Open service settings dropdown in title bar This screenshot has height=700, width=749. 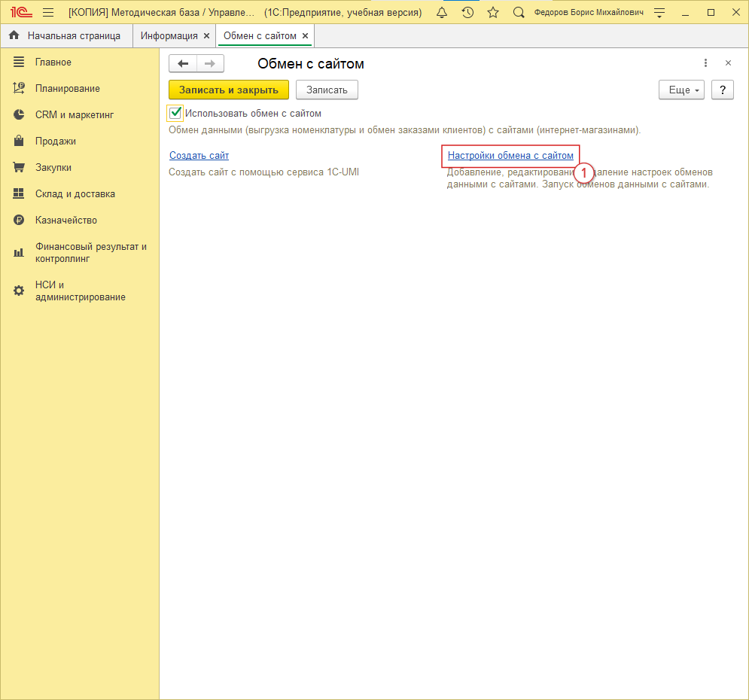[x=659, y=13]
